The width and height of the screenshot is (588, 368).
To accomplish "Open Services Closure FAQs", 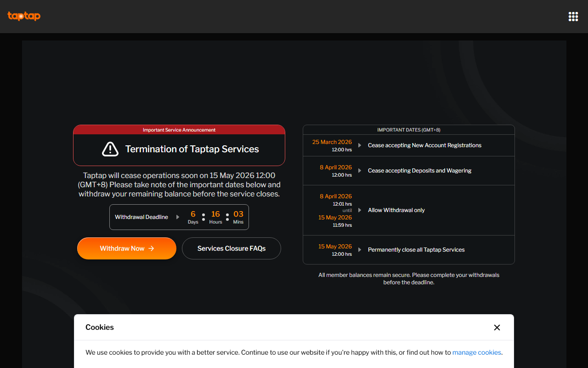I will point(232,248).
